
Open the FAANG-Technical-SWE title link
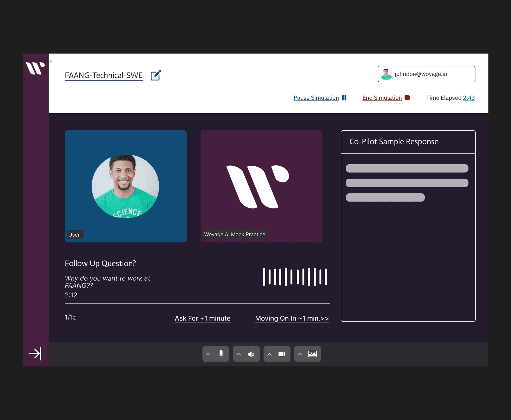coord(104,75)
